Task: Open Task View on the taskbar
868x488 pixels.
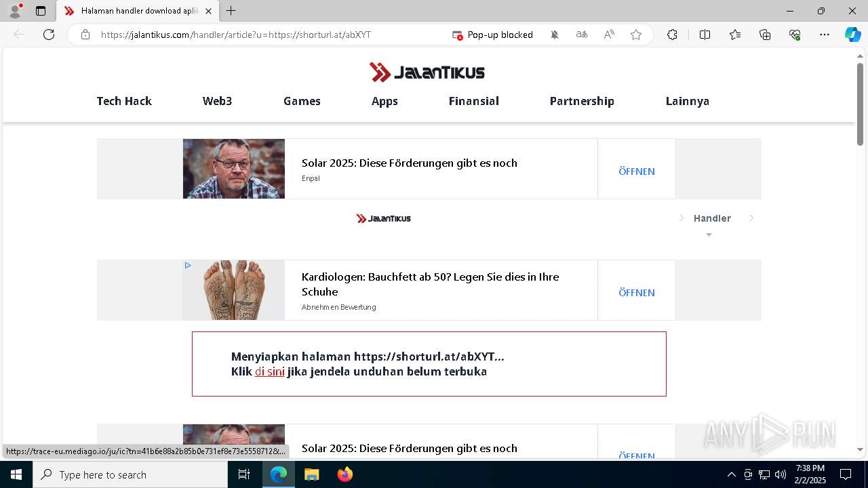Action: pyautogui.click(x=244, y=474)
